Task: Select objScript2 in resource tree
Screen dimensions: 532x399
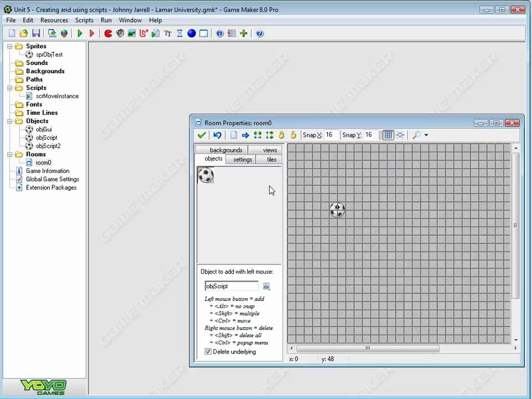Action: 48,146
